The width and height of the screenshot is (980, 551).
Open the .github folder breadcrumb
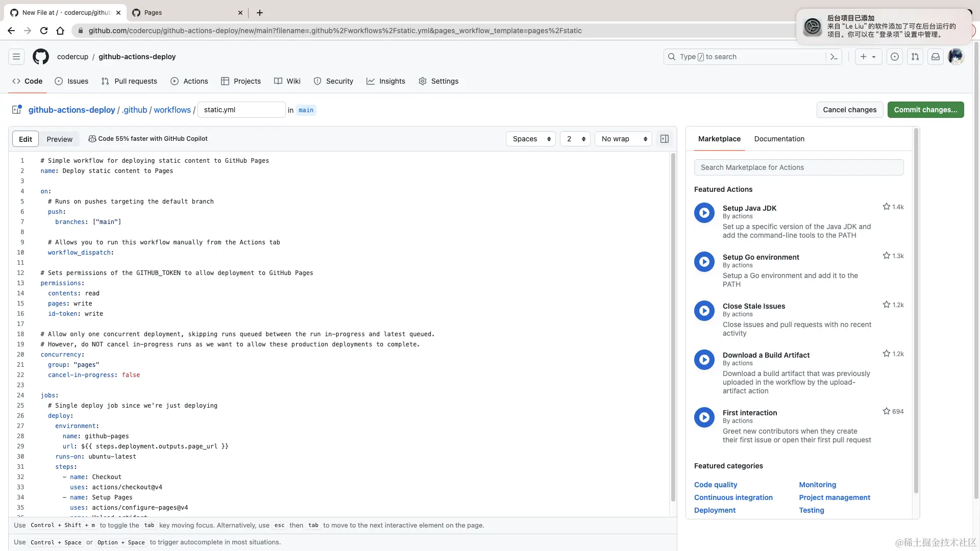click(x=135, y=110)
